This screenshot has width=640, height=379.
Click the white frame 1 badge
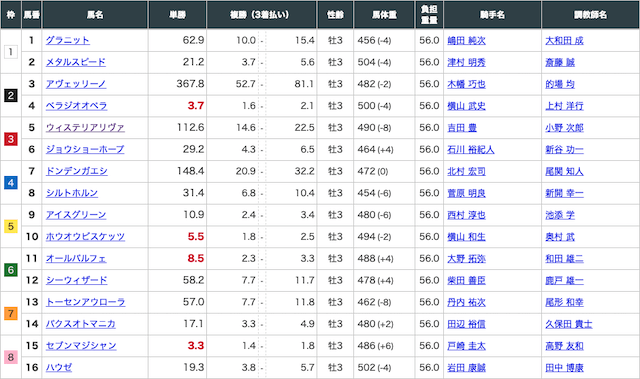(x=11, y=52)
